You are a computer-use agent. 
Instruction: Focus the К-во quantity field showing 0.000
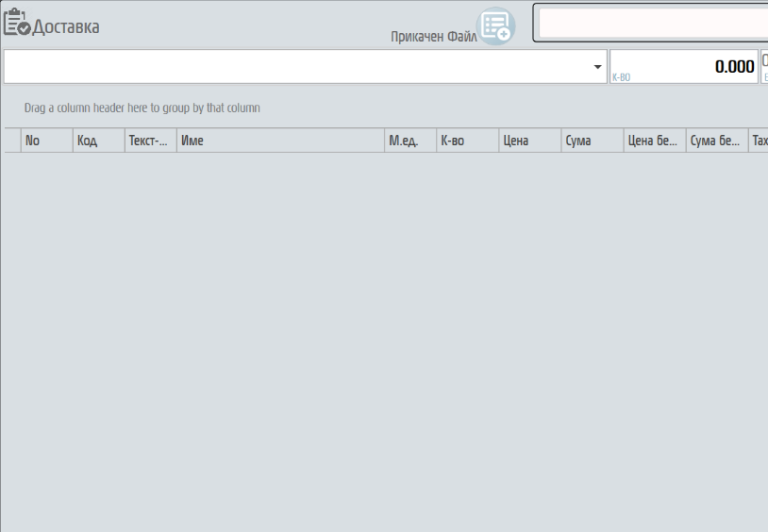[x=683, y=67]
